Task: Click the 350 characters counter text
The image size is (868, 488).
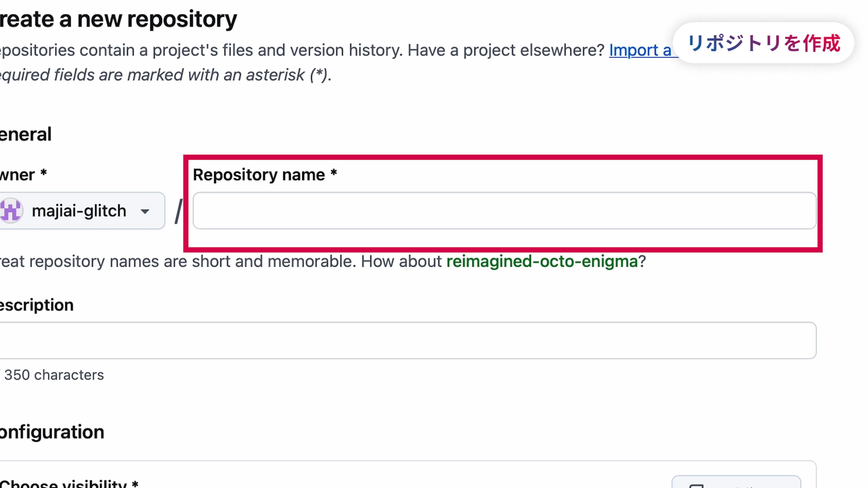Action: point(54,375)
